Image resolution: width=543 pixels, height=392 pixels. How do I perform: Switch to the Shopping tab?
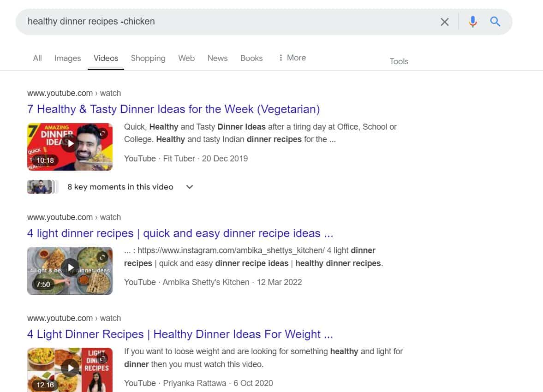click(148, 58)
